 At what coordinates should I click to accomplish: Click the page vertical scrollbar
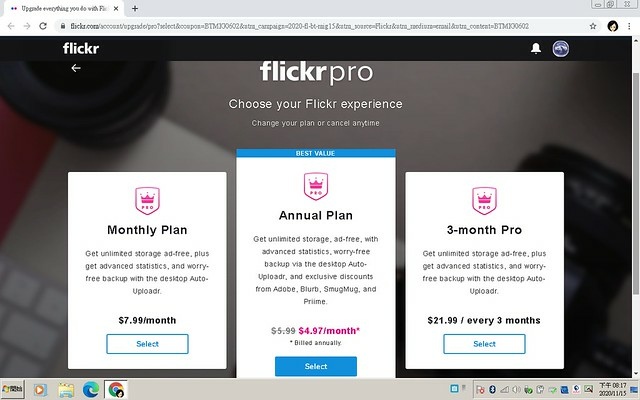click(x=636, y=184)
